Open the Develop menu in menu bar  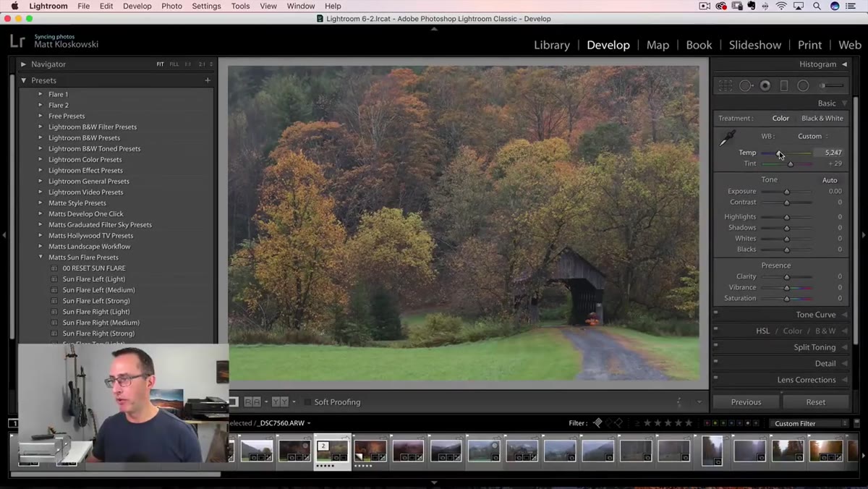(x=137, y=6)
